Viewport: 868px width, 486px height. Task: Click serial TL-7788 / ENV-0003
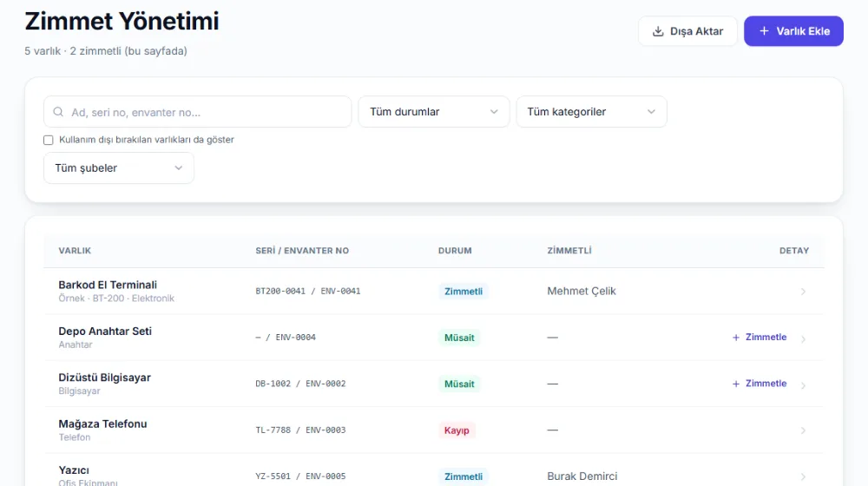300,430
